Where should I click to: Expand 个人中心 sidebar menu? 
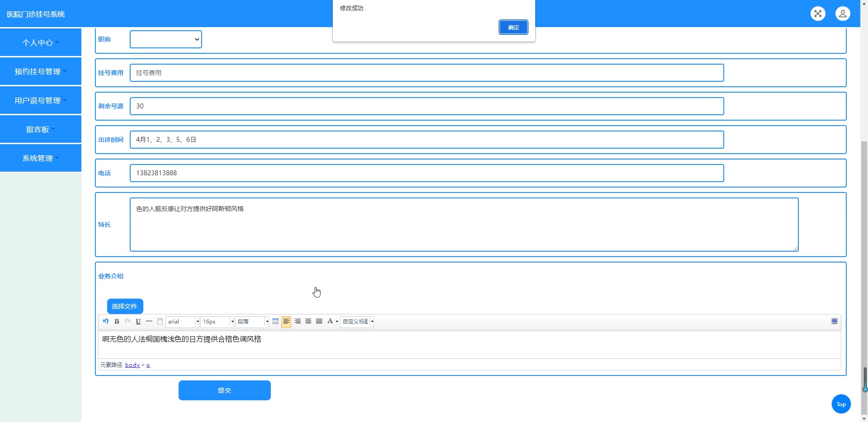tap(41, 42)
